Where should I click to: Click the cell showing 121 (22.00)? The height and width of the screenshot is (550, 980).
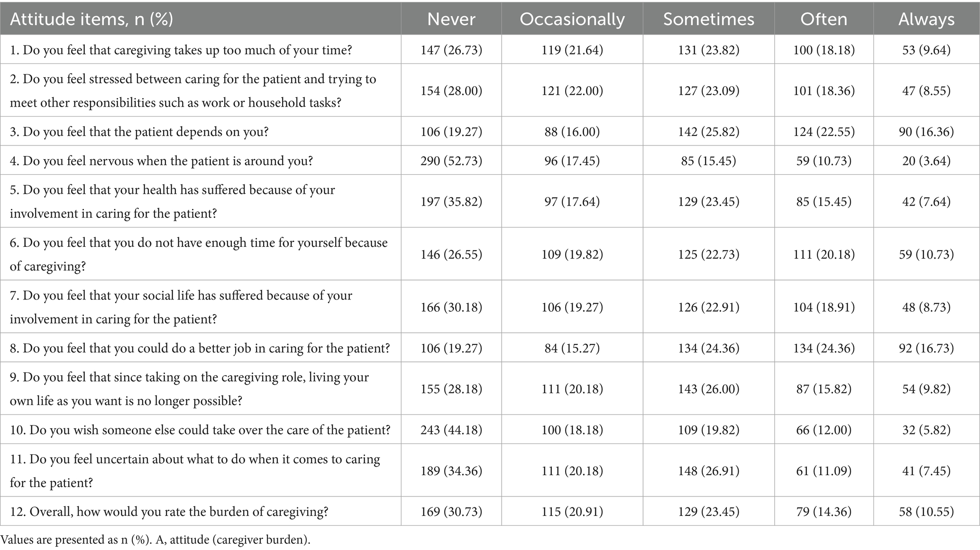572,90
